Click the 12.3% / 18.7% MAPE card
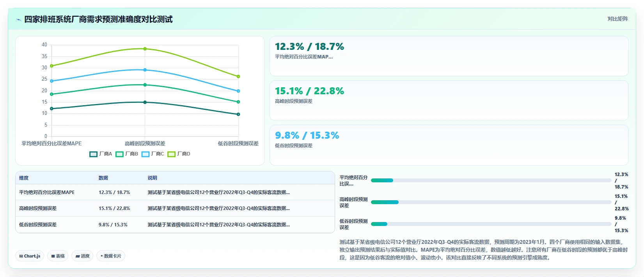 point(449,56)
